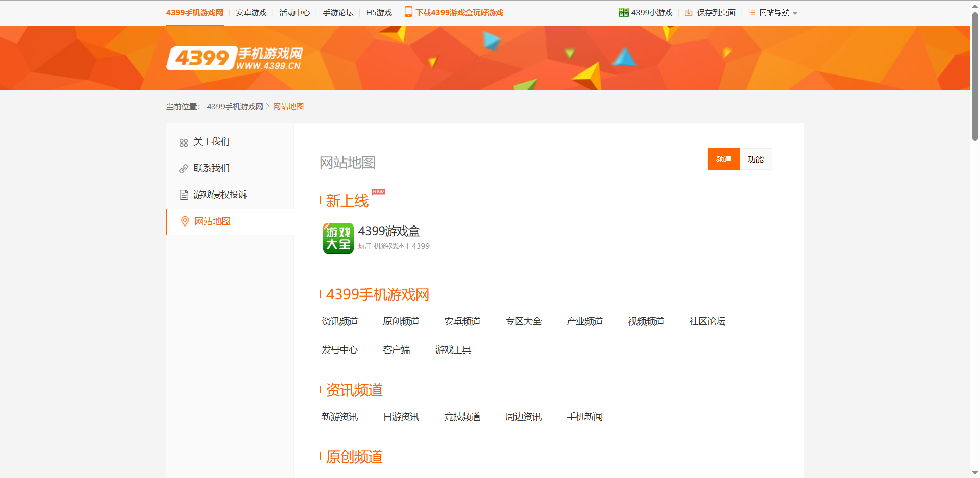Visit 产业频道 link
This screenshot has width=980, height=478.
pos(585,321)
